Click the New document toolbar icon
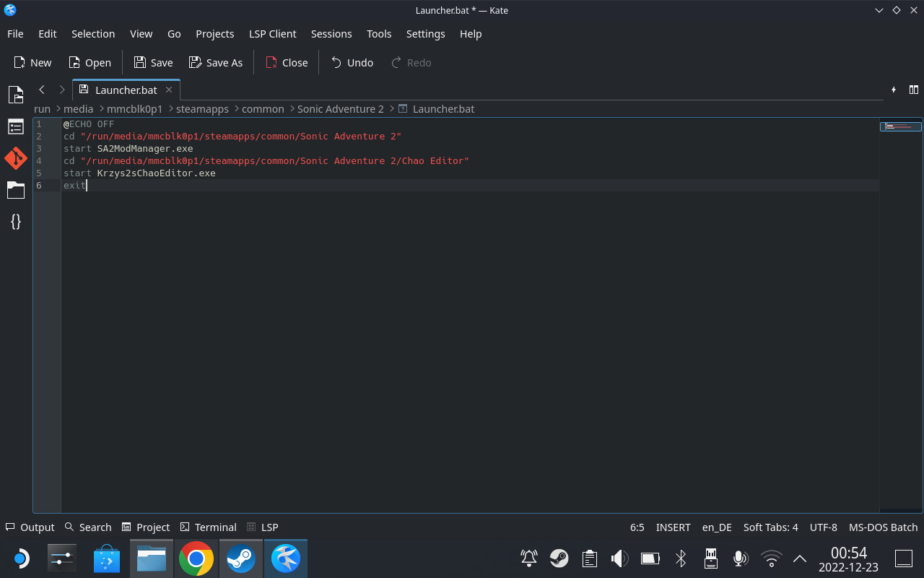Screen dimensions: 924x578 32,62
